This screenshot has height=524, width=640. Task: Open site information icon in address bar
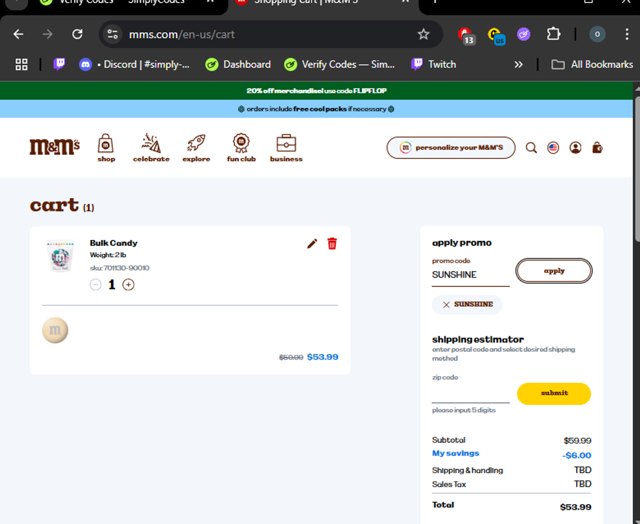(x=112, y=34)
